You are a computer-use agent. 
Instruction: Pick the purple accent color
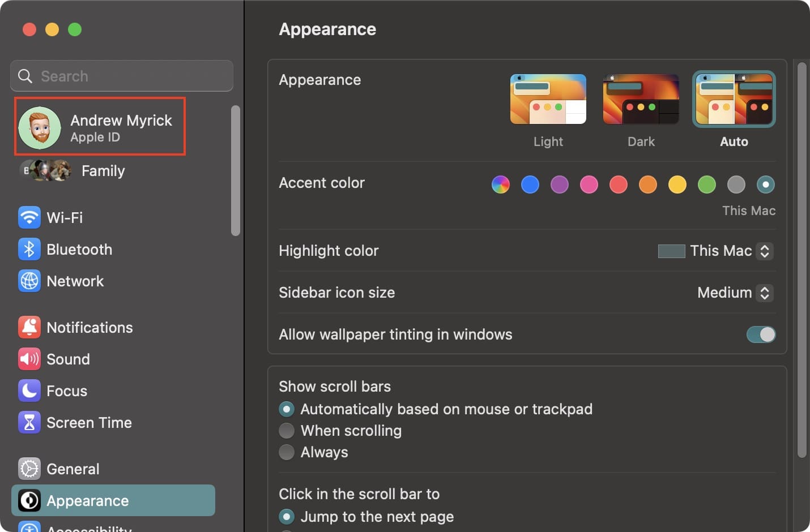pos(559,184)
